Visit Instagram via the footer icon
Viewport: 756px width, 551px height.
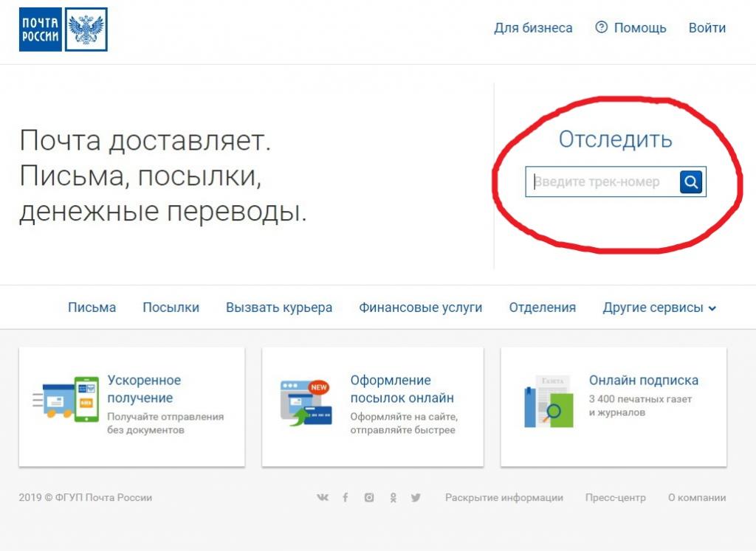point(369,498)
